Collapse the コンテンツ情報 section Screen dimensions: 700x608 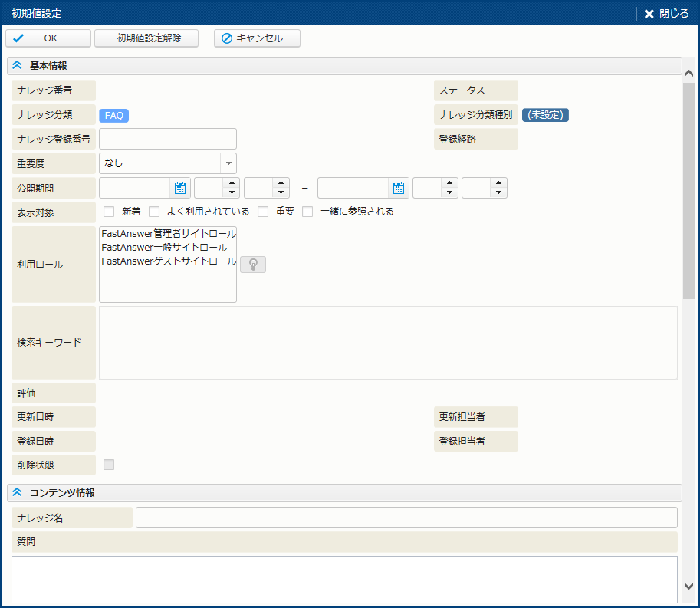[17, 492]
